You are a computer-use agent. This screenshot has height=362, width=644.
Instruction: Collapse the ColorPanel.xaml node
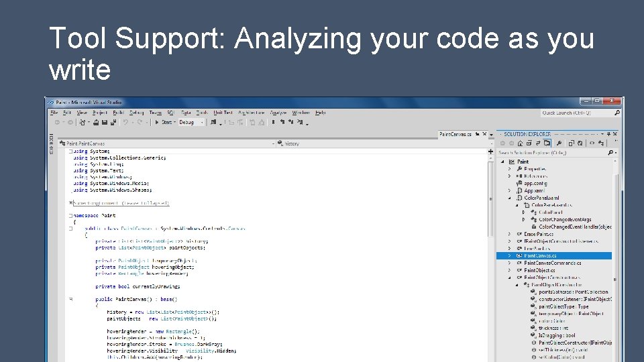point(510,198)
